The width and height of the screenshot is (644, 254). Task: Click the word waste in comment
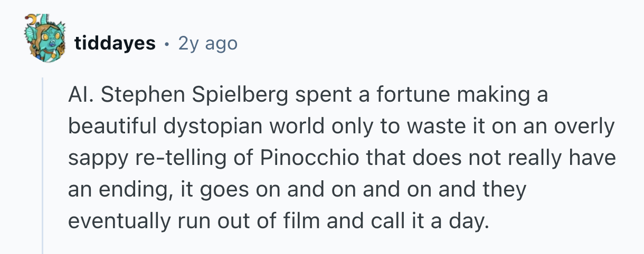[424, 127]
